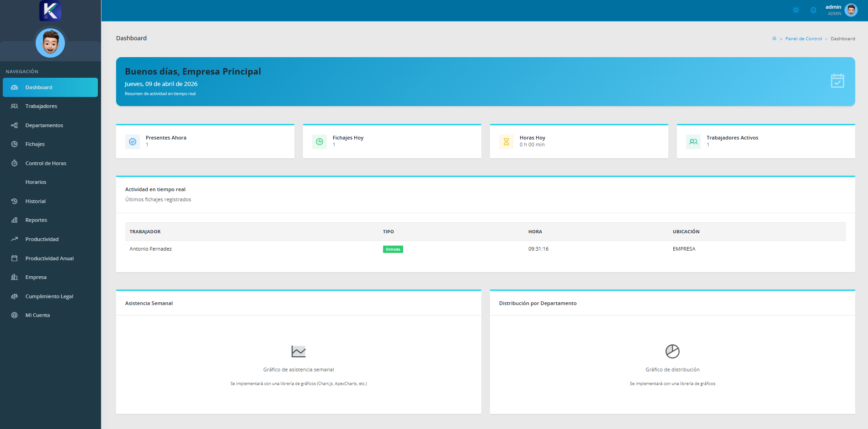
Task: Click the Departamentos hierarchy icon in sidebar
Action: (x=14, y=125)
